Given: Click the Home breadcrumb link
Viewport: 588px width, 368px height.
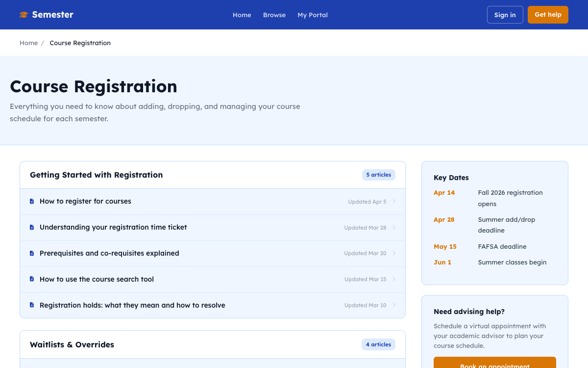Looking at the screenshot, I should [28, 43].
